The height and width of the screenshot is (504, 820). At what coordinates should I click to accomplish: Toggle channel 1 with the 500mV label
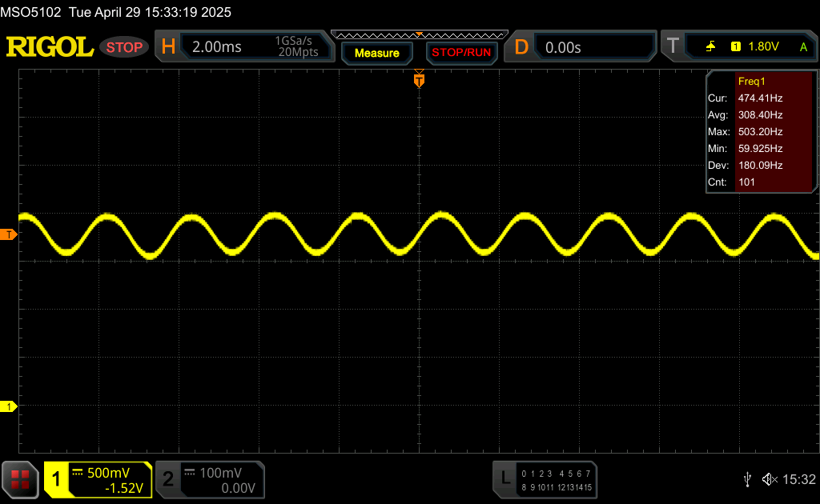[98, 479]
